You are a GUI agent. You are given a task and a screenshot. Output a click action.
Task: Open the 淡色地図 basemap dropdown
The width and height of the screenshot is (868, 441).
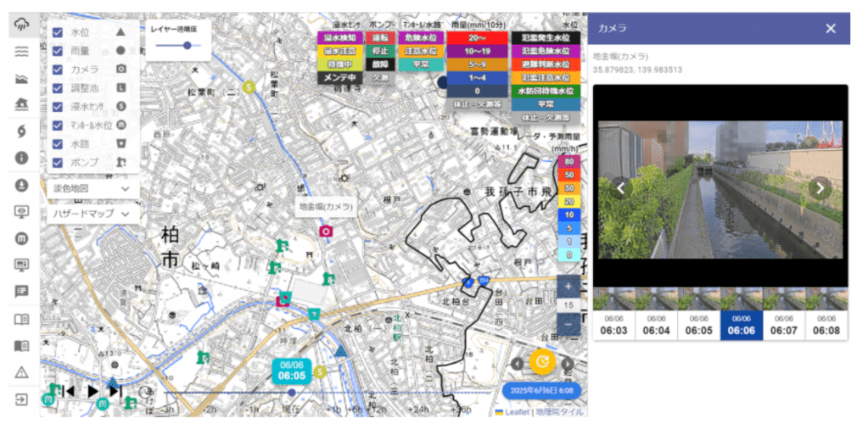pos(92,187)
